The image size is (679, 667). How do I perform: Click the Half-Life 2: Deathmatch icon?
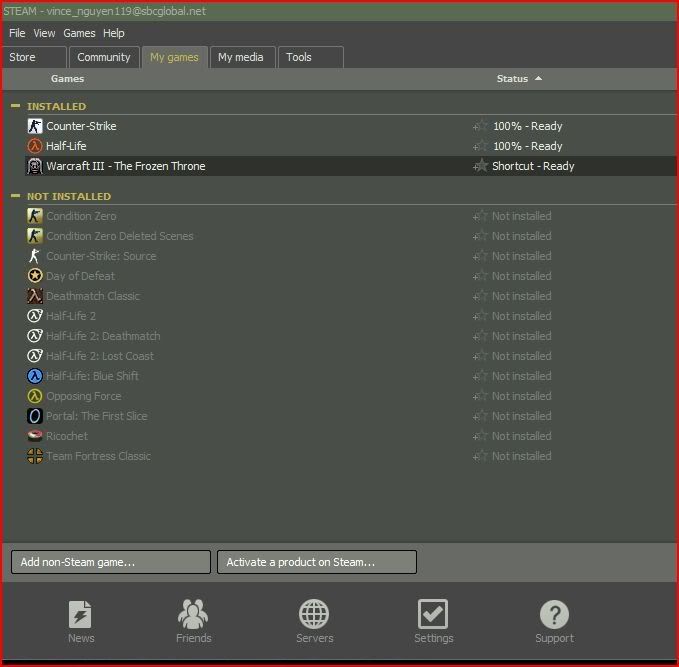click(x=35, y=336)
